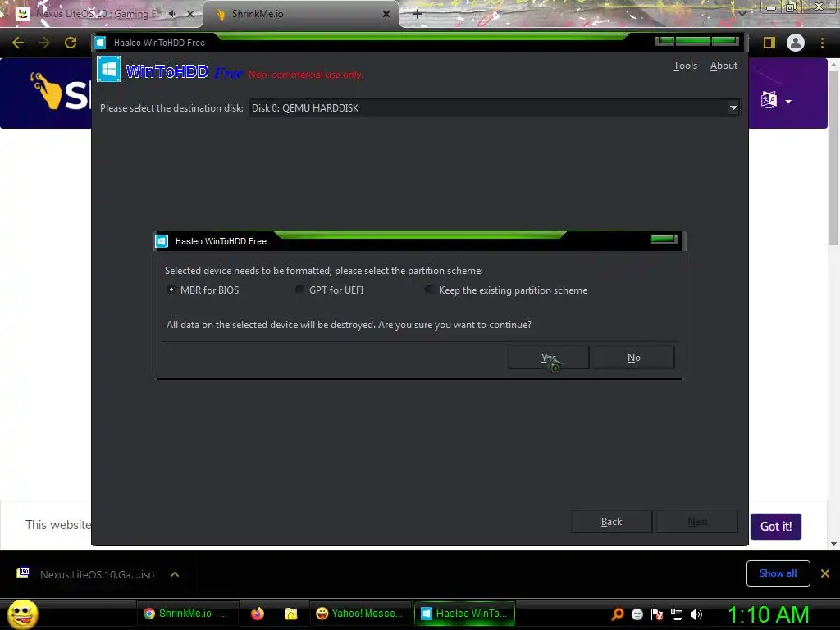Switch to Yahoo! Messenger taskbar item
This screenshot has height=630, width=840.
pos(359,614)
